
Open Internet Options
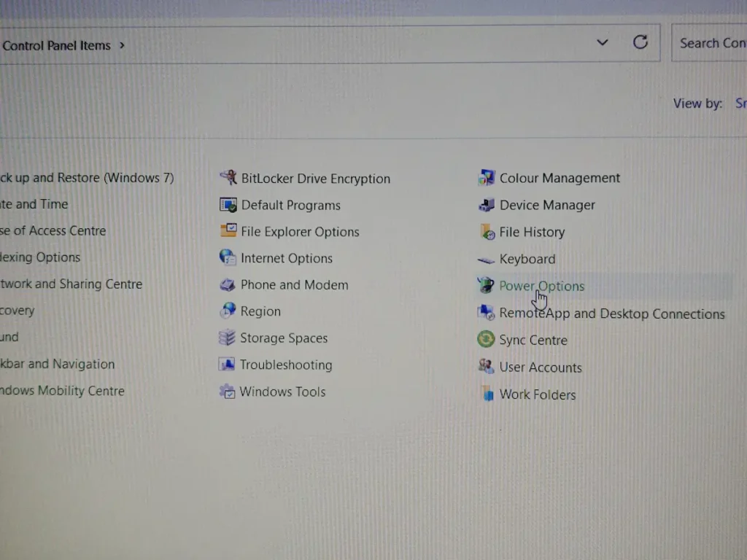click(x=287, y=258)
